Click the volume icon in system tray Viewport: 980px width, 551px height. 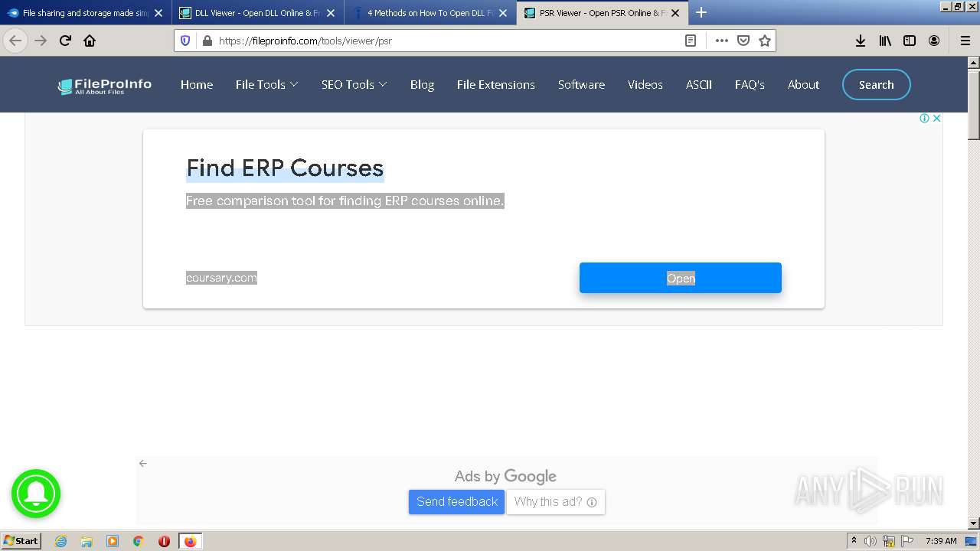871,541
